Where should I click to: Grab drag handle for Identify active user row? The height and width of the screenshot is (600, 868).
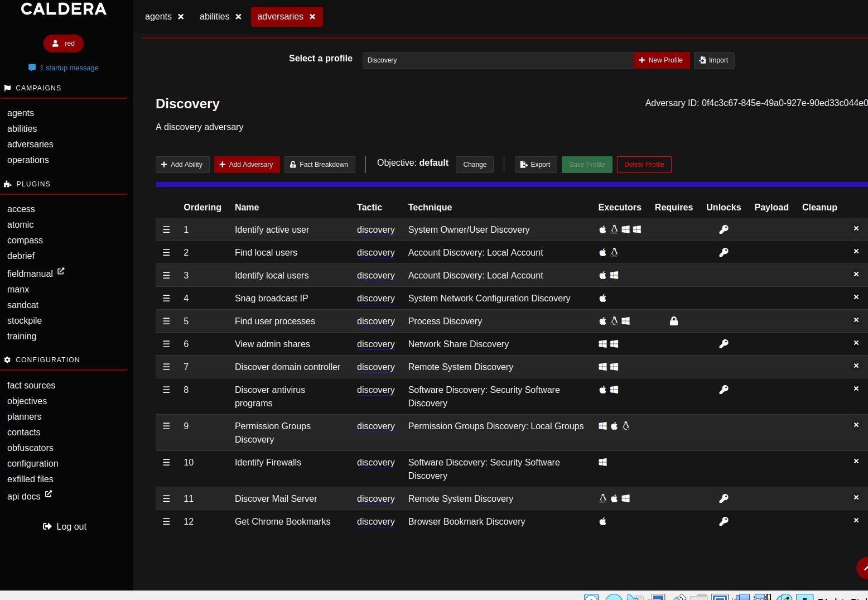coord(166,229)
